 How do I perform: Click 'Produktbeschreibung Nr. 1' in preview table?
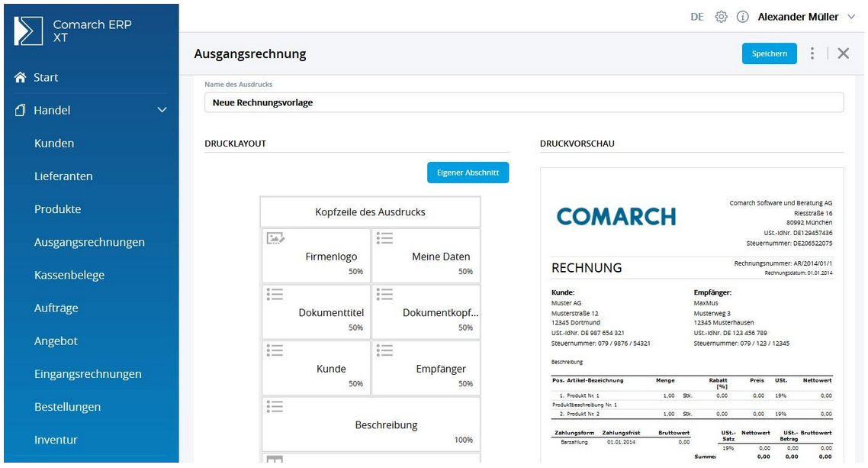point(584,405)
